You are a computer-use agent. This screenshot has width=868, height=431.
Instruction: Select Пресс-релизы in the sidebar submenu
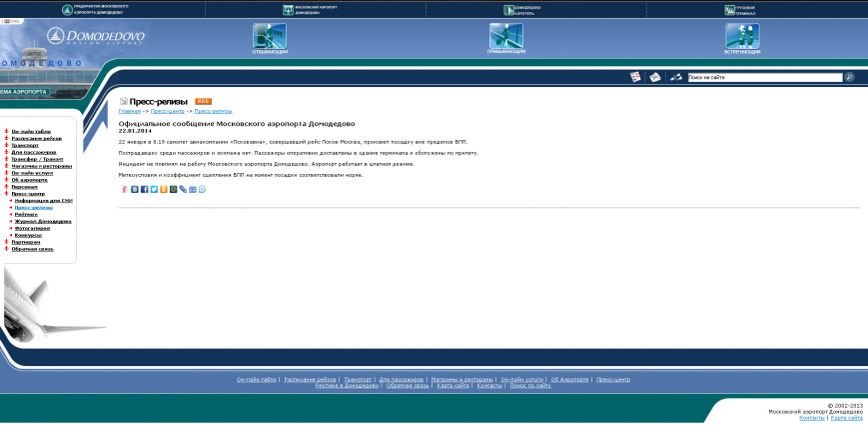pos(34,208)
